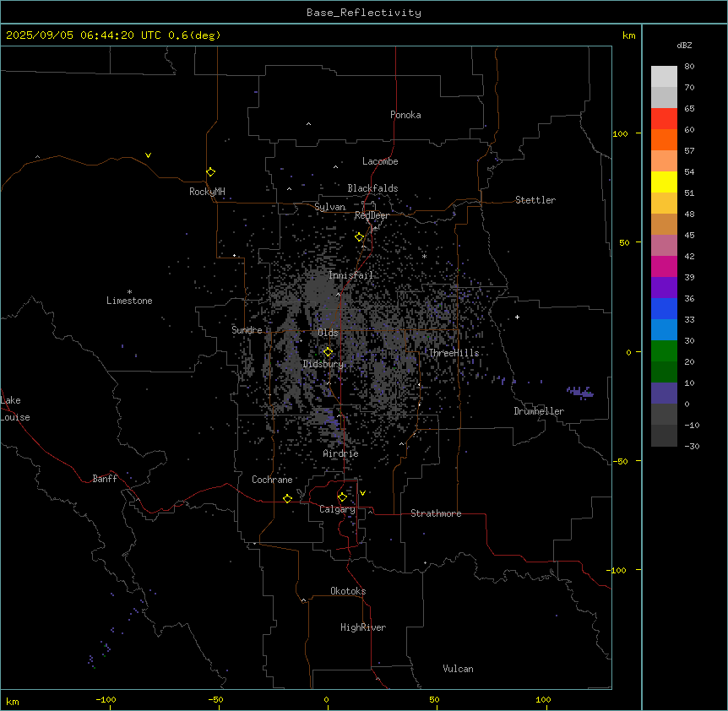Click the Lake Louise label
This screenshot has width=728, height=711.
[15, 409]
